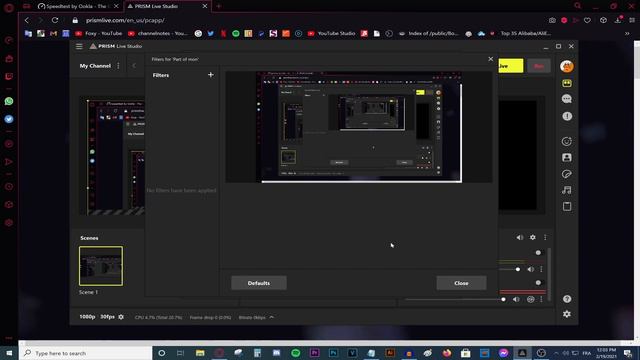Open the clipboard icon in sidebar
Image resolution: width=640 pixels, height=360 pixels.
coord(567,206)
